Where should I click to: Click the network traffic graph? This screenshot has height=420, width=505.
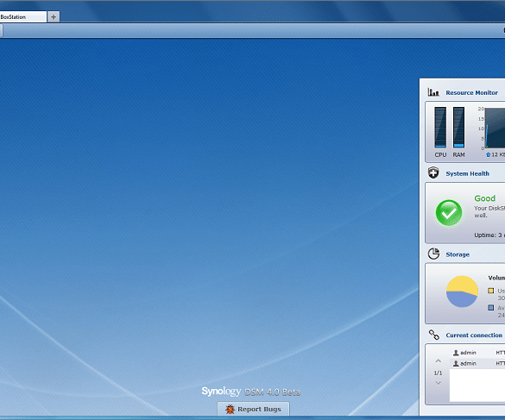495,129
